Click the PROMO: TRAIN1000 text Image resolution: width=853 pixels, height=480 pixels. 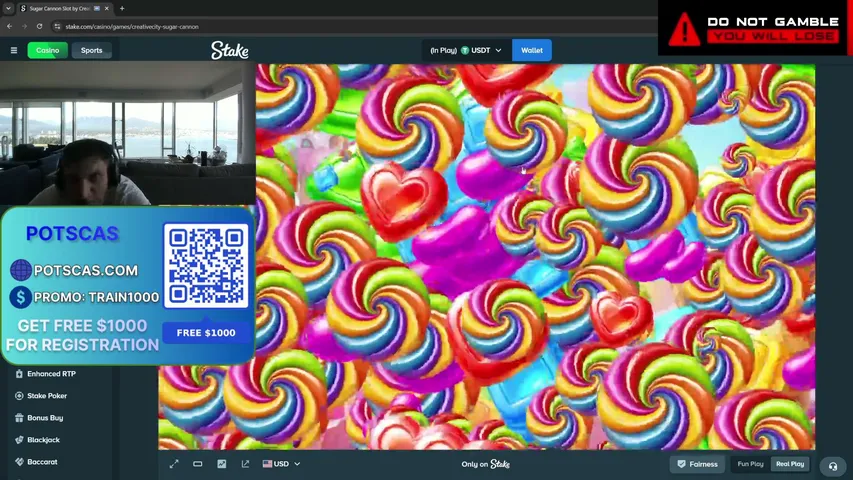[x=96, y=297]
